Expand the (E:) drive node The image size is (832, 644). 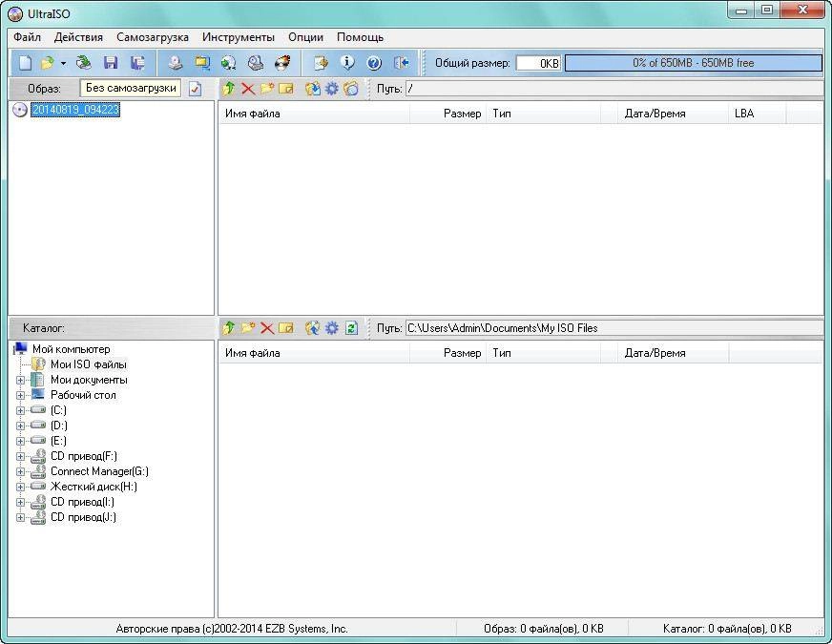(x=20, y=441)
